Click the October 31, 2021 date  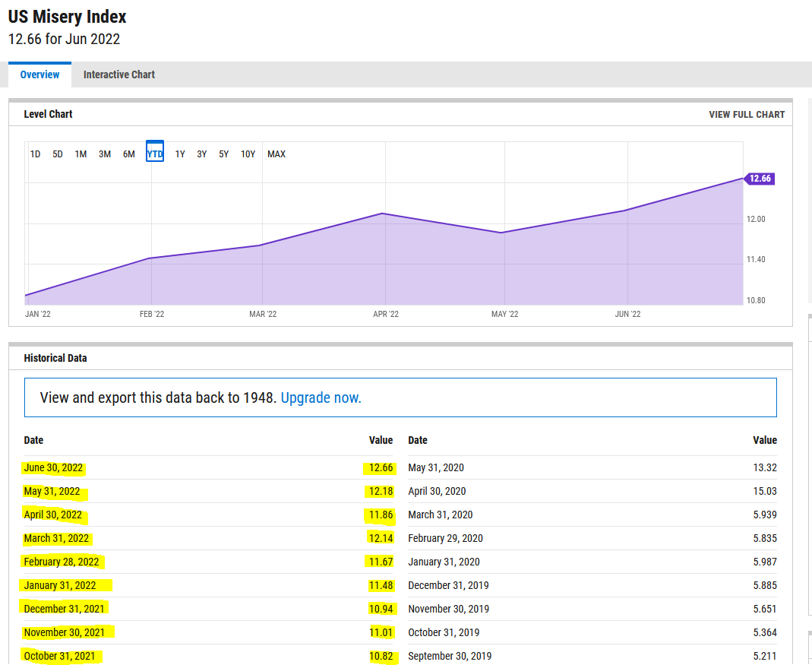point(59,656)
